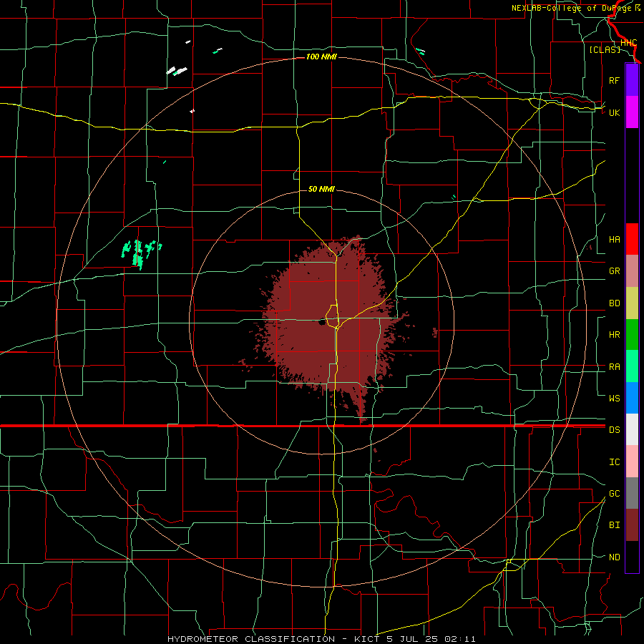Pick the RA bright green legend swatch
The width and height of the screenshot is (644, 644).
pyautogui.click(x=632, y=366)
